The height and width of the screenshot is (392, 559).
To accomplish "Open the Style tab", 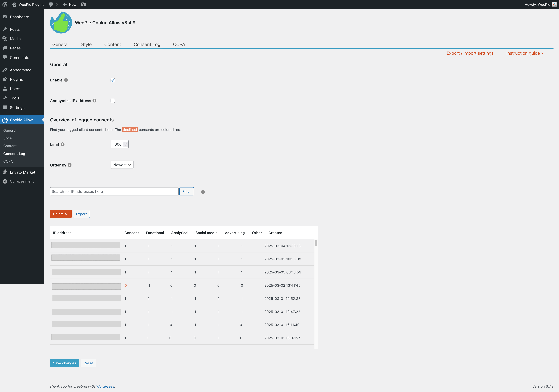I will (x=86, y=45).
